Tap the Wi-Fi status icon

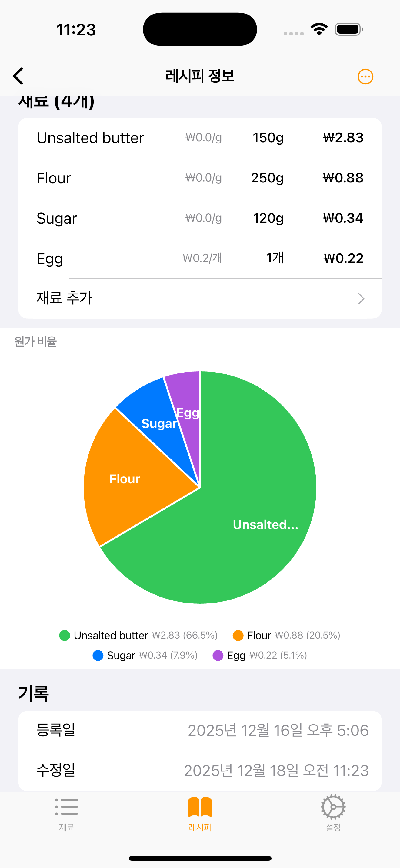tap(319, 29)
